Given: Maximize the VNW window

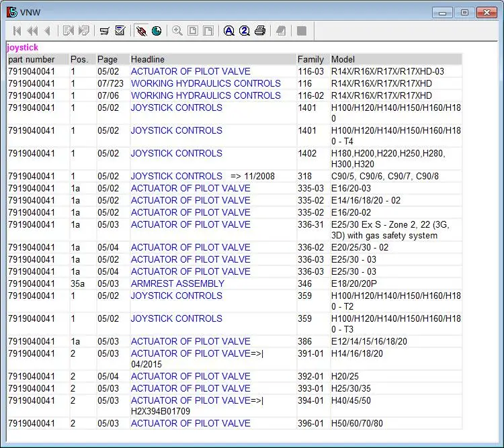Looking at the screenshot, I should (464, 12).
